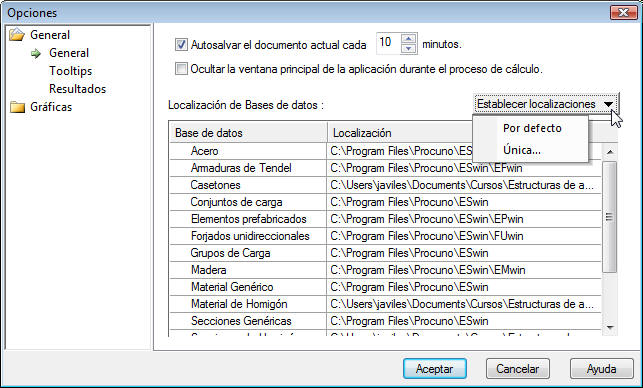Enable Ocultar la ventana principal checkbox
643x388 pixels.
(x=181, y=68)
